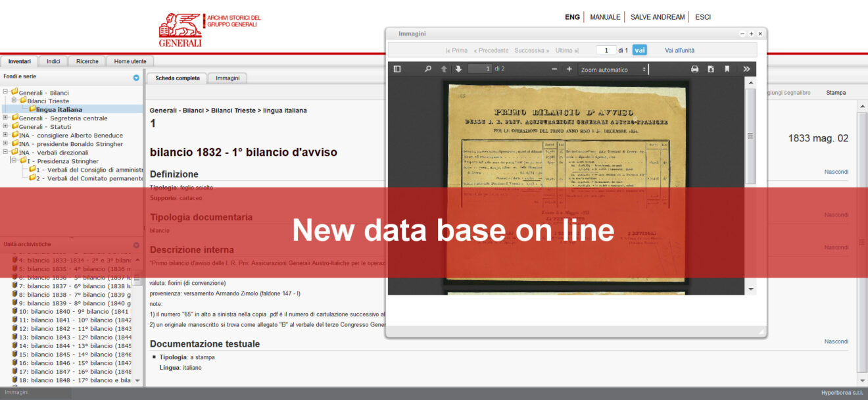The width and height of the screenshot is (868, 400).
Task: Collapse the Generali - Bilanci tree node
Action: [x=6, y=92]
